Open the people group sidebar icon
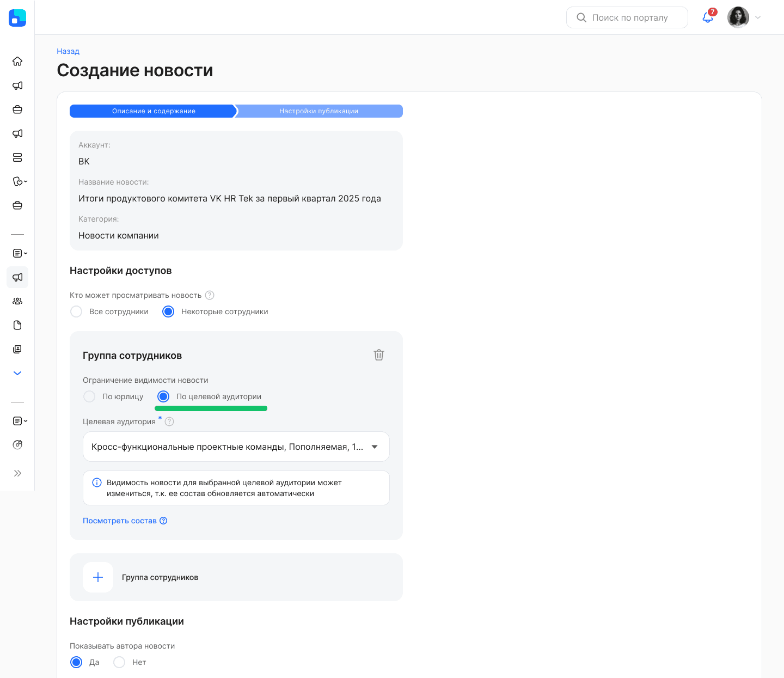 click(x=17, y=301)
